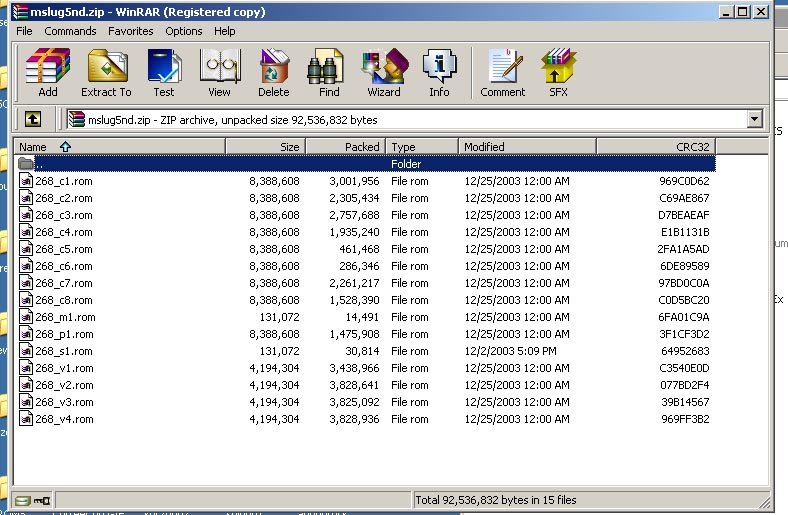
Task: Click the Extract To toolbar icon
Action: coord(106,73)
